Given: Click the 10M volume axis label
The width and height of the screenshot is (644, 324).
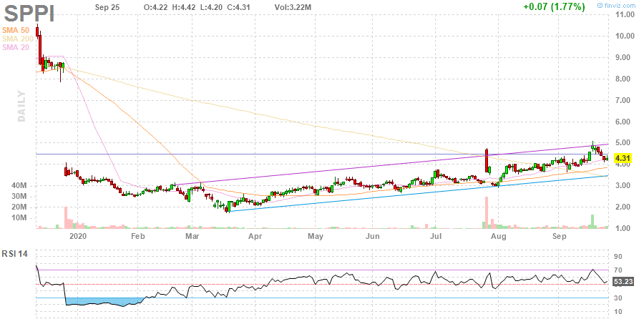Looking at the screenshot, I should pos(19,217).
